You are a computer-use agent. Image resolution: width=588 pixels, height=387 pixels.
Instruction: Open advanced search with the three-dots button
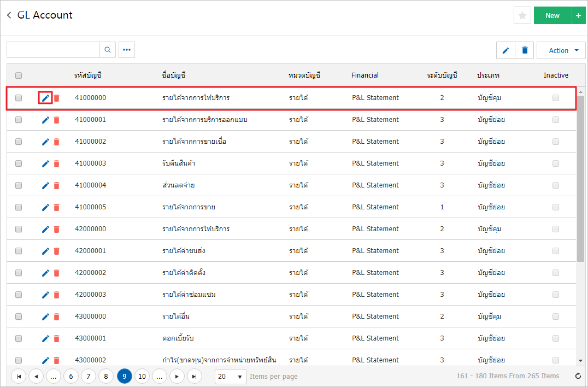127,50
